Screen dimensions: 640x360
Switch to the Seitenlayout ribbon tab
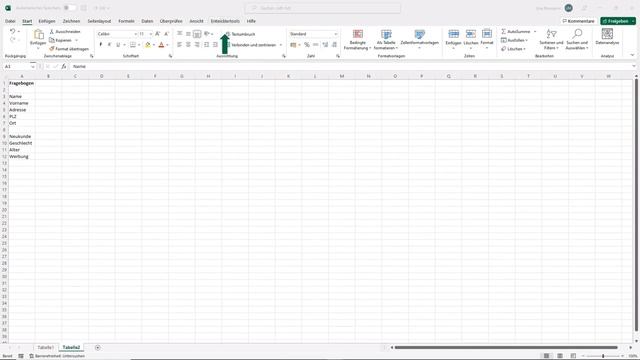tap(99, 21)
